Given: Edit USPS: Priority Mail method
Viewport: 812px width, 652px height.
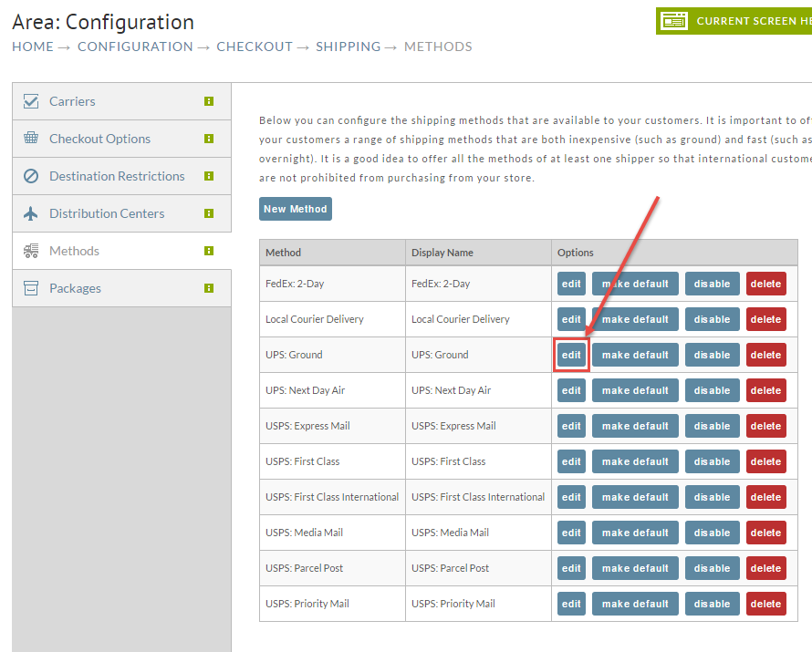Looking at the screenshot, I should pos(571,604).
